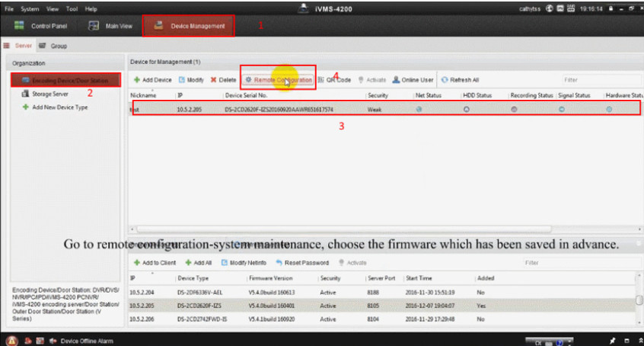Click the Modify button
644x346 pixels.
point(191,80)
